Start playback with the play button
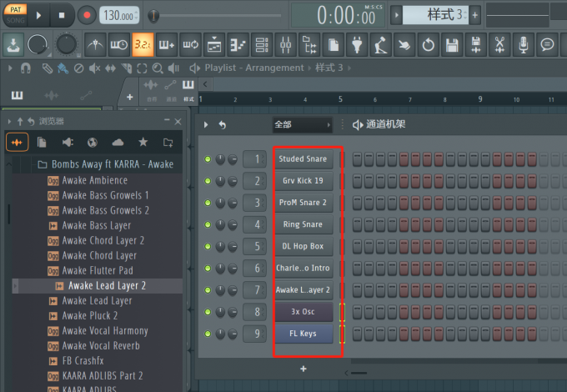This screenshot has height=392, width=567. tap(38, 15)
